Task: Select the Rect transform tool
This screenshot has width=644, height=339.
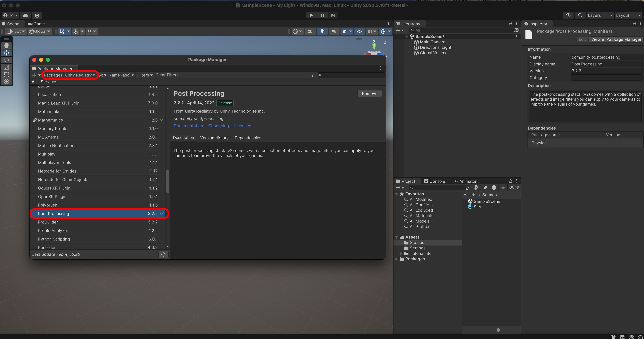Action: pos(6,74)
